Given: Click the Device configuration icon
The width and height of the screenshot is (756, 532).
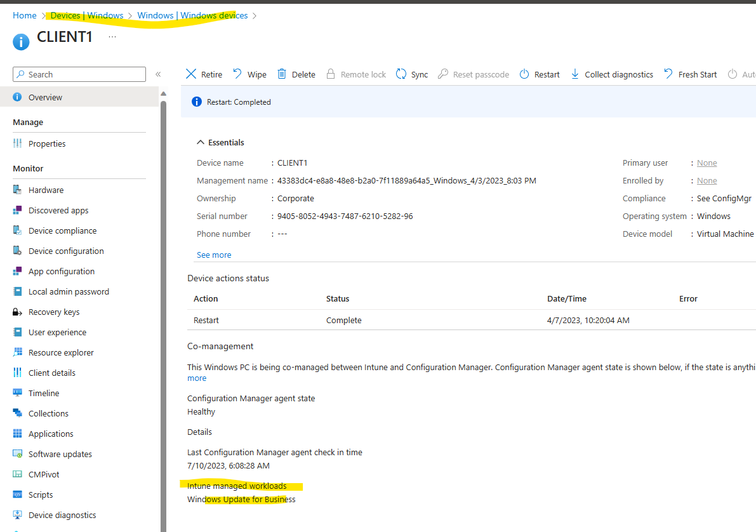Looking at the screenshot, I should 17,250.
